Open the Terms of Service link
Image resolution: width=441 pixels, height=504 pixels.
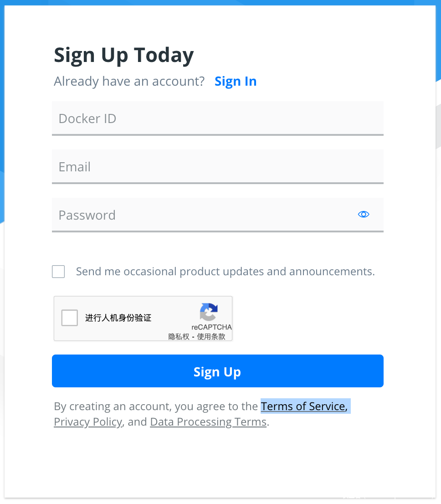tap(304, 406)
